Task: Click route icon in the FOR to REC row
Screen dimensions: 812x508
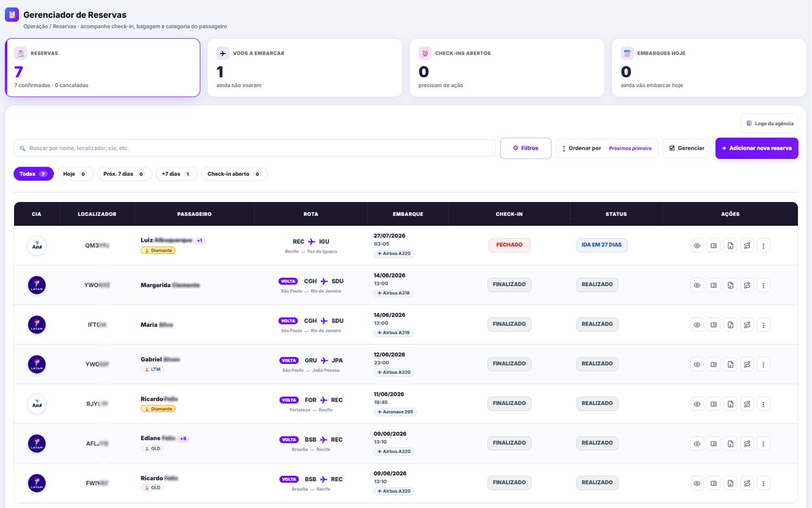Action: [747, 404]
